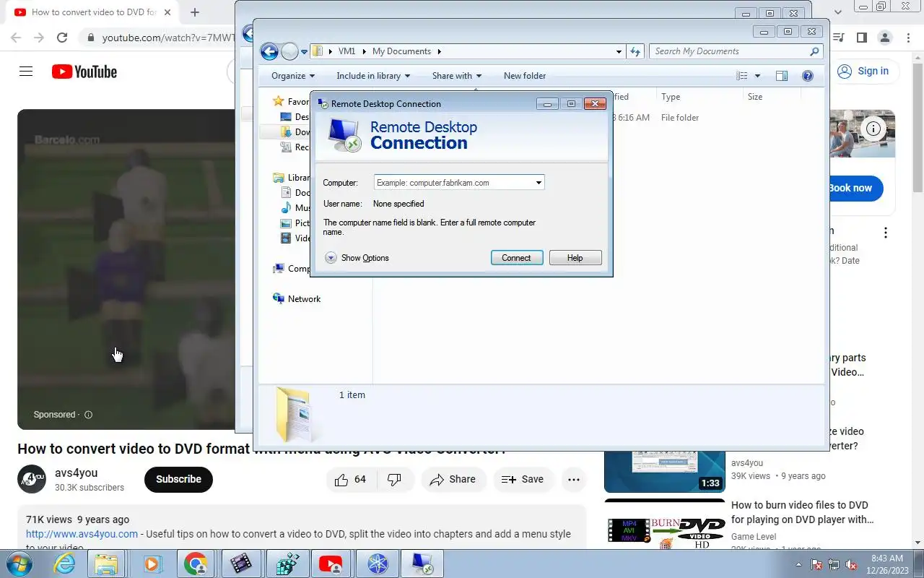
Task: Click the Connect button in Remote Desktop
Action: coord(517,258)
